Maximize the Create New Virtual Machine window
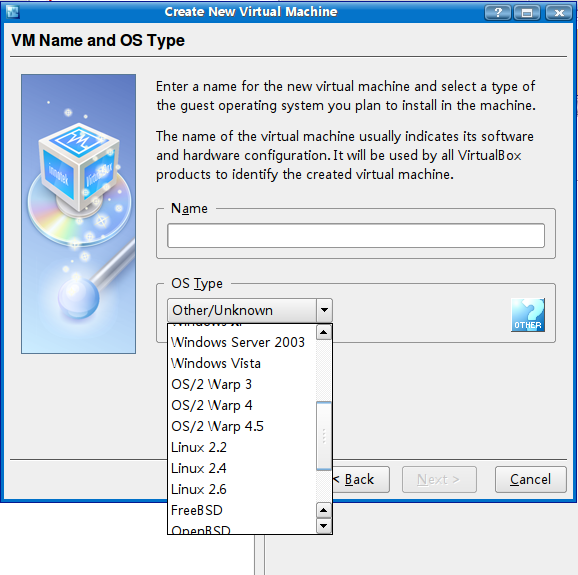This screenshot has width=578, height=575. click(527, 13)
